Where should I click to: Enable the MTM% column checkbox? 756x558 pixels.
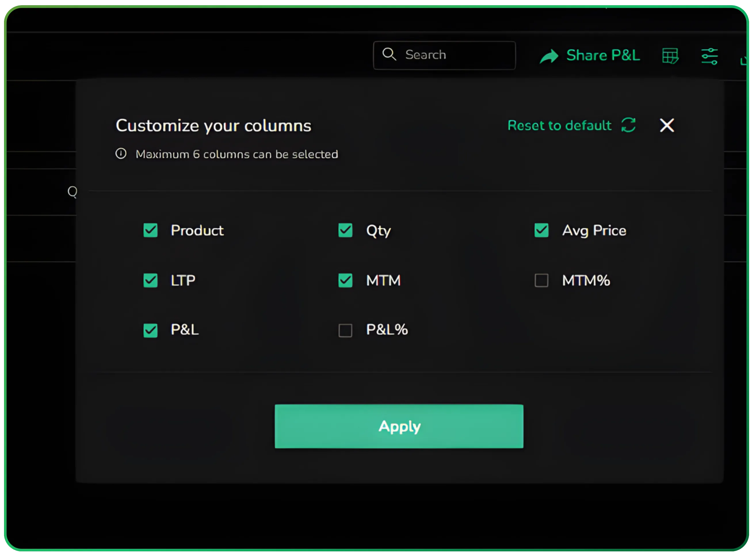pos(541,280)
